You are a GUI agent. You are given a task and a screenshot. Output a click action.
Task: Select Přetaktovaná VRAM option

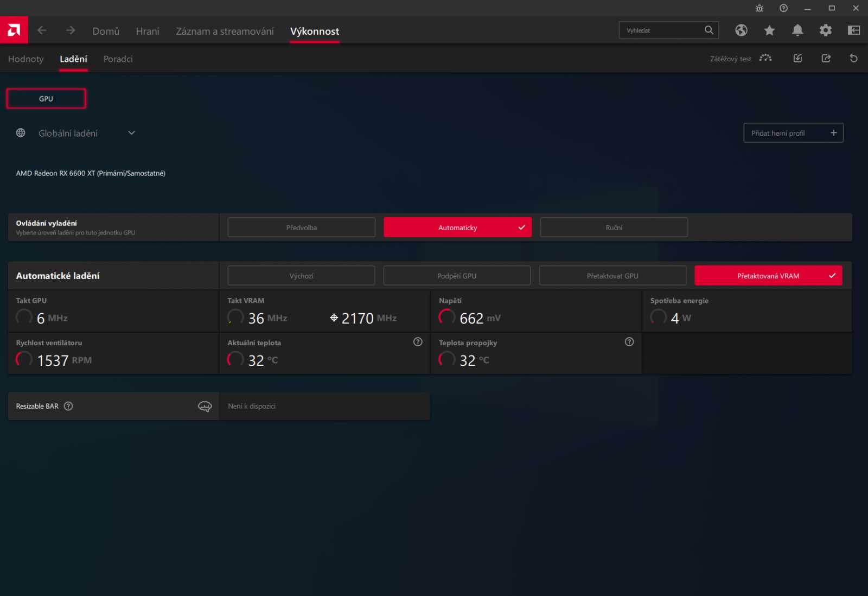click(x=768, y=276)
